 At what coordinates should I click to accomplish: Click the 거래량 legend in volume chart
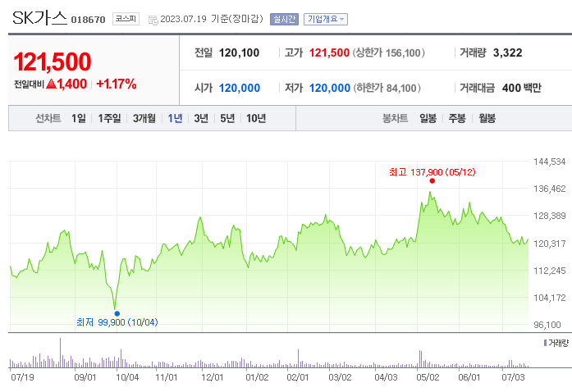(556, 343)
